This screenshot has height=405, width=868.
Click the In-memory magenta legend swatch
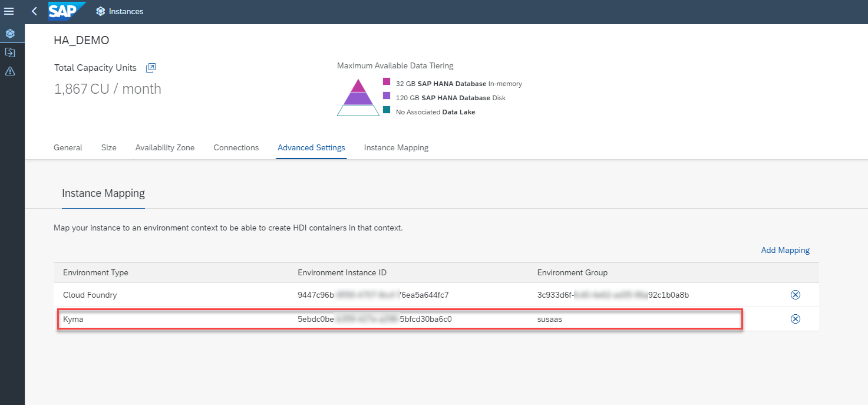(387, 81)
